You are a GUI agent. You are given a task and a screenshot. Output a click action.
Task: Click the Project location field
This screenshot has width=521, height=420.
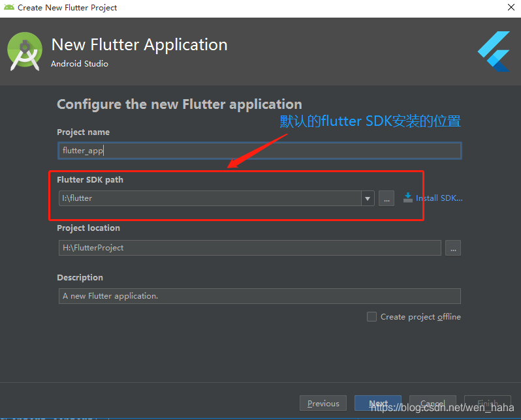(250, 248)
